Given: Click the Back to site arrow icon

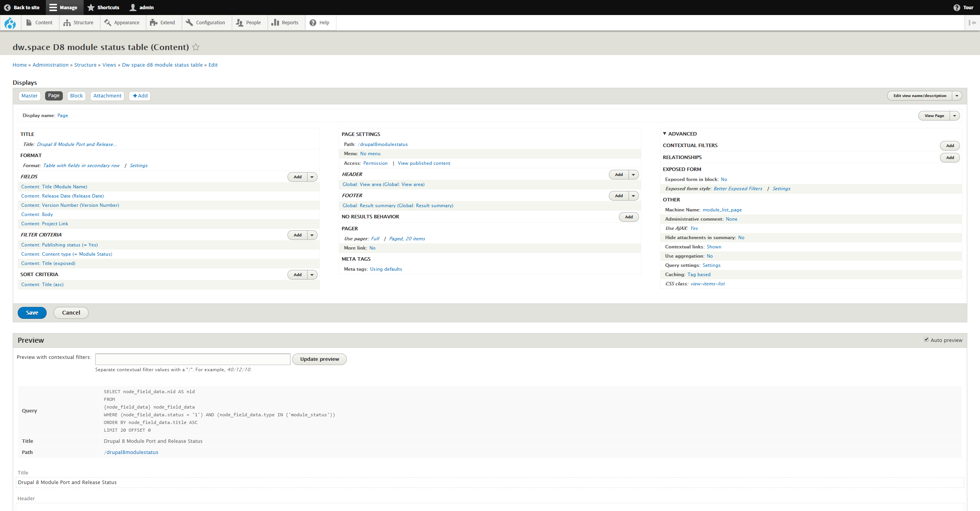Looking at the screenshot, I should (x=7, y=7).
